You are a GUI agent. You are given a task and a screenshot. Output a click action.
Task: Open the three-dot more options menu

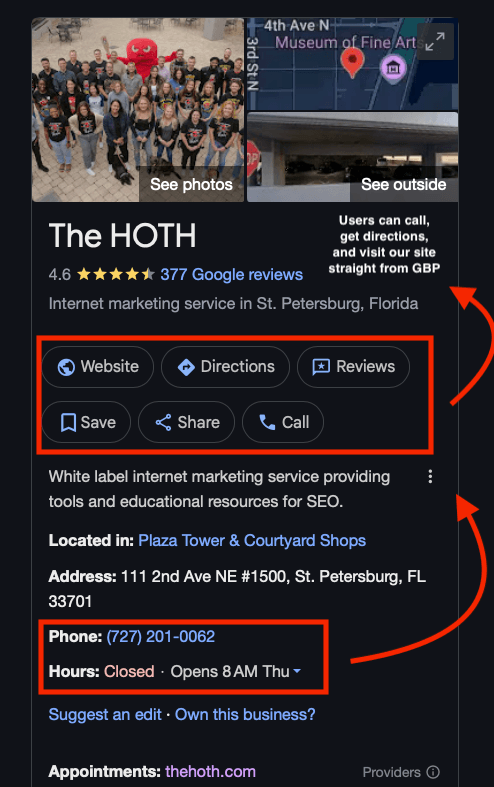coord(430,476)
